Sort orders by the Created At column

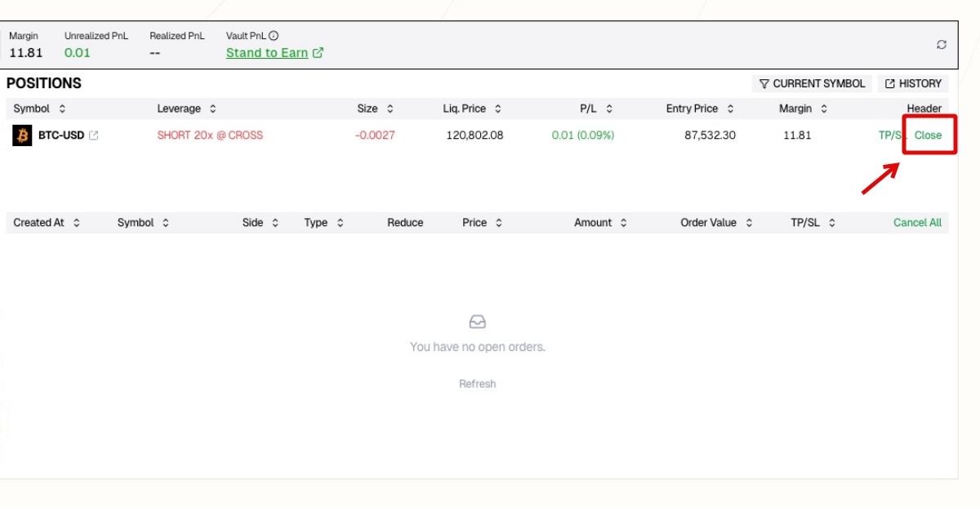coord(47,222)
